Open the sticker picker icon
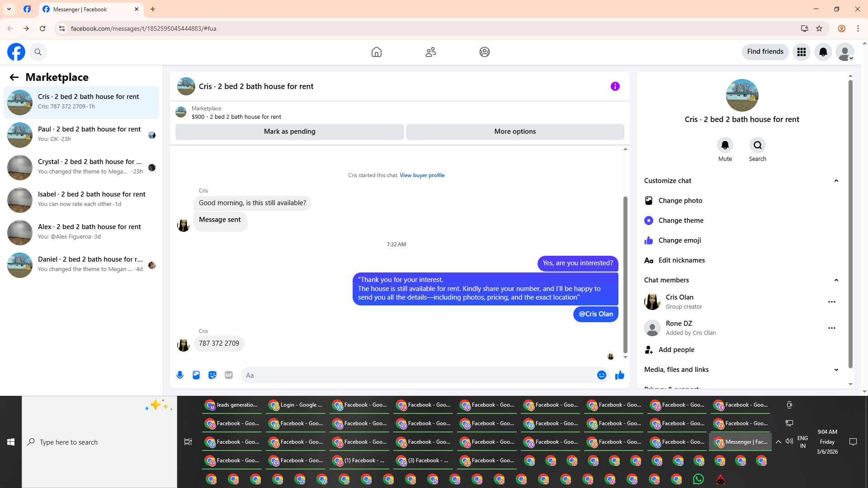The width and height of the screenshot is (868, 488). tap(212, 375)
